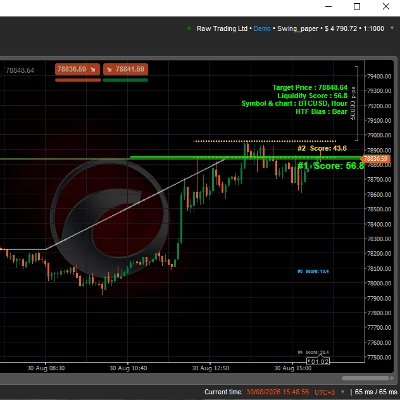Click the green buy sentiment bar
This screenshot has height=400, width=400.
(x=125, y=80)
